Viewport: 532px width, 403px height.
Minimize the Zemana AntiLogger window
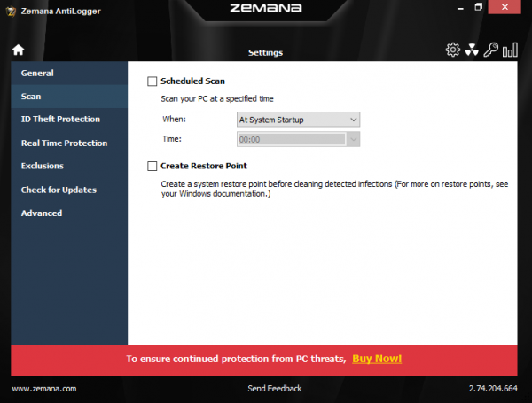pyautogui.click(x=460, y=8)
